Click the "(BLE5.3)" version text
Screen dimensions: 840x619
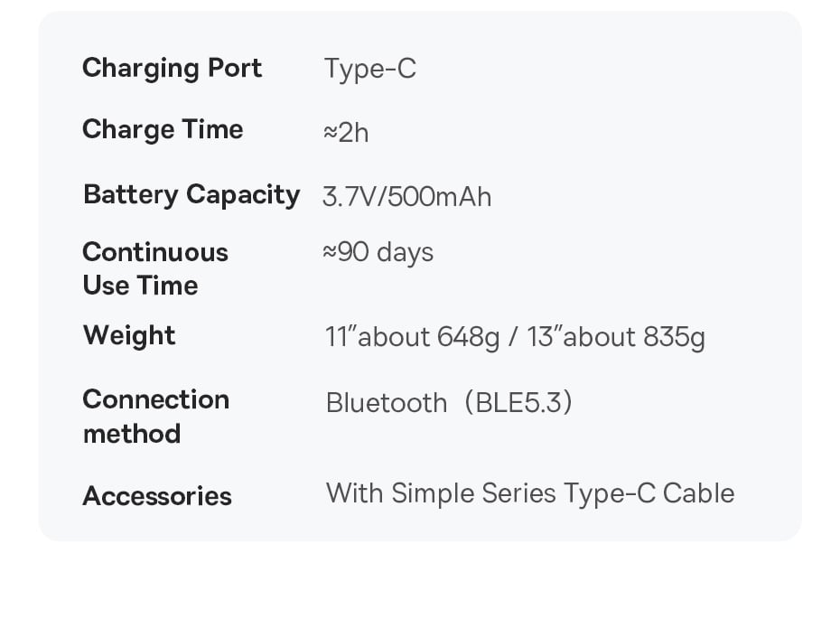click(519, 403)
